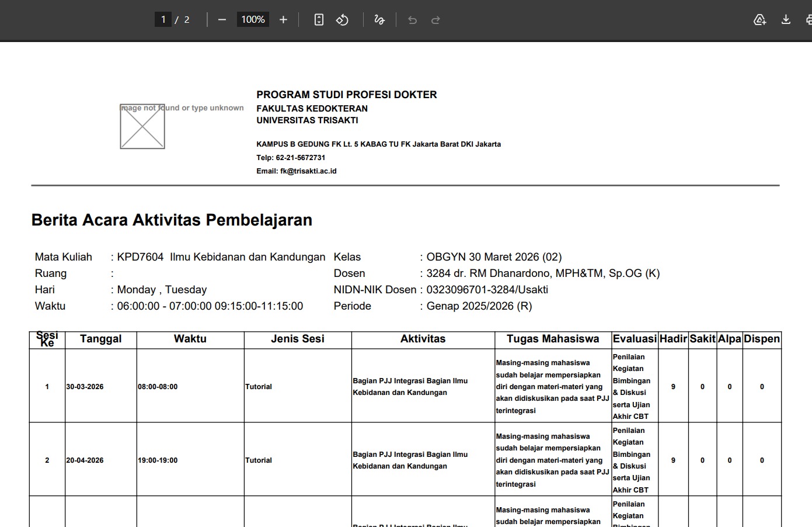Click the print icon

[x=808, y=20]
